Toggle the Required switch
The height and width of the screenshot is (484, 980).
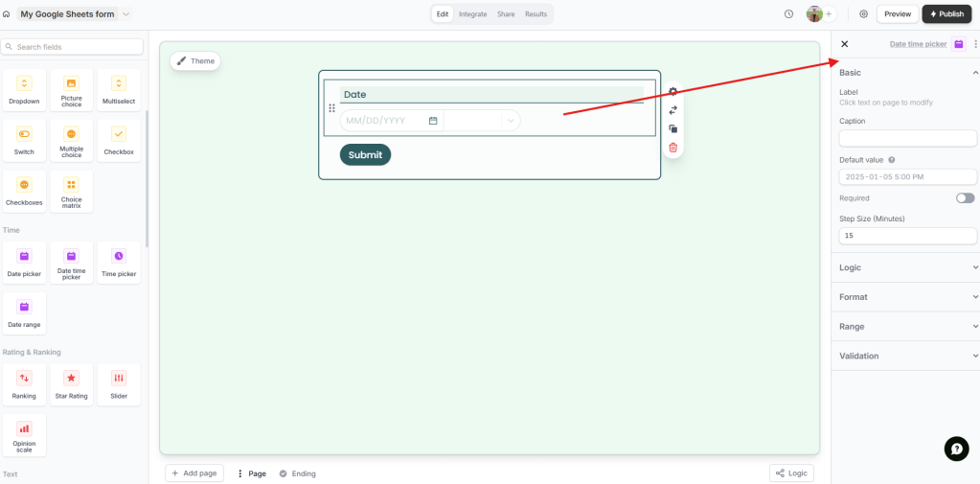click(x=965, y=198)
